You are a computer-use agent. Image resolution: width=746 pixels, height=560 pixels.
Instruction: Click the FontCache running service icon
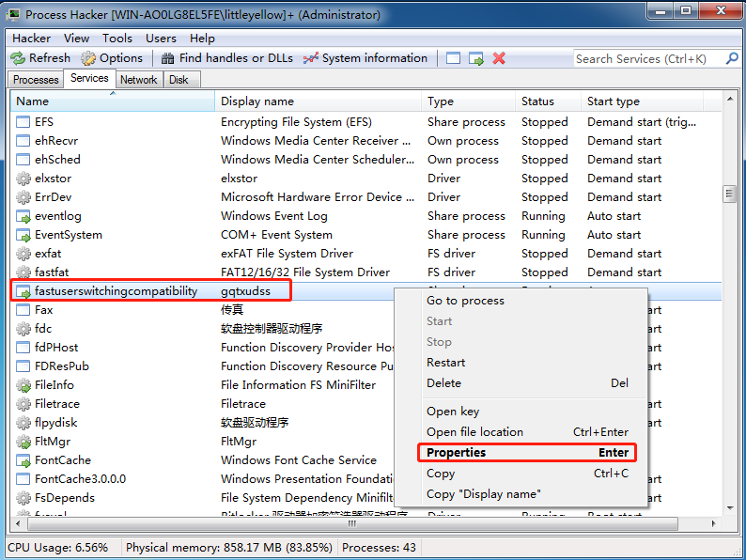tap(23, 460)
